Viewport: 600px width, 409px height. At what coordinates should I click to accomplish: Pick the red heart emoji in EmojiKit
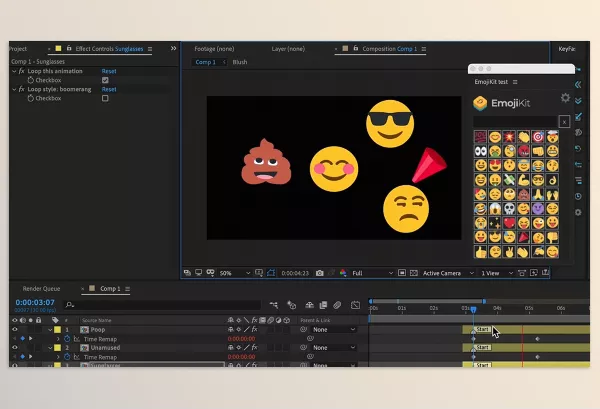coord(509,223)
